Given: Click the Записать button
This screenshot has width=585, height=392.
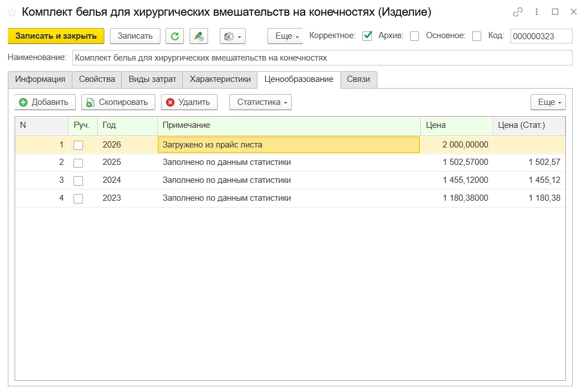Looking at the screenshot, I should (x=135, y=36).
